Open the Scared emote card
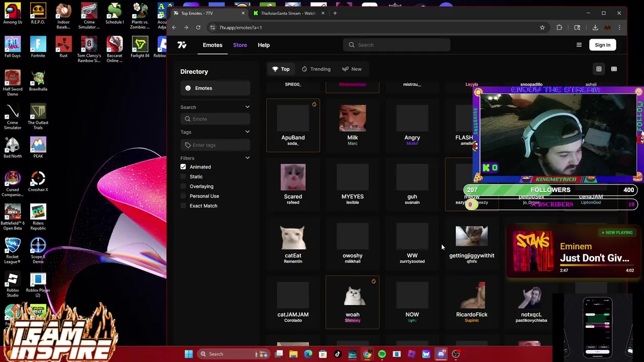644x362 pixels. [x=293, y=184]
